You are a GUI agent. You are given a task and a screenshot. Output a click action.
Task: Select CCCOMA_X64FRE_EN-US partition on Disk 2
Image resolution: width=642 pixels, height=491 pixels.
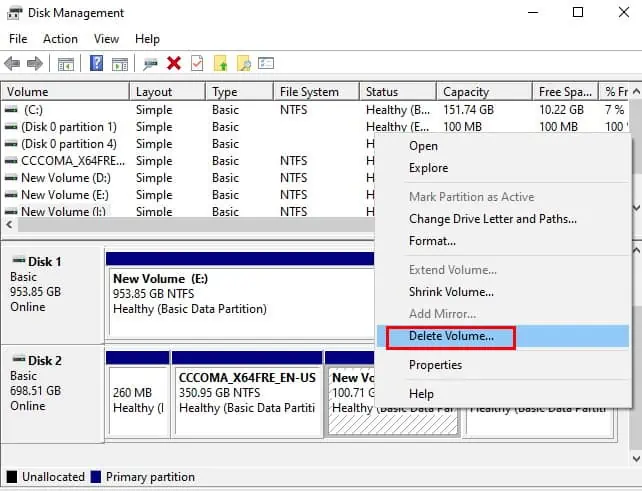pyautogui.click(x=247, y=401)
